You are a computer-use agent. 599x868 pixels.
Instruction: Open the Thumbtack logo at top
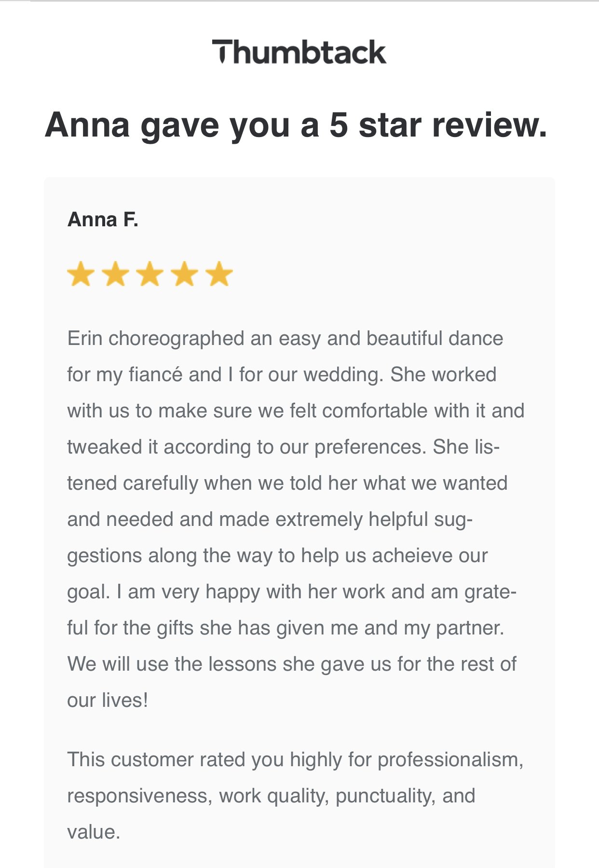pos(299,52)
